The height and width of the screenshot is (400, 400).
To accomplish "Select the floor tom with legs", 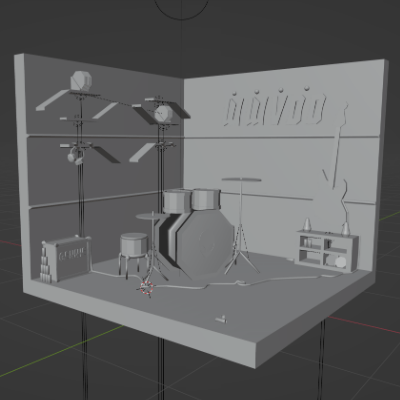I will click(133, 245).
